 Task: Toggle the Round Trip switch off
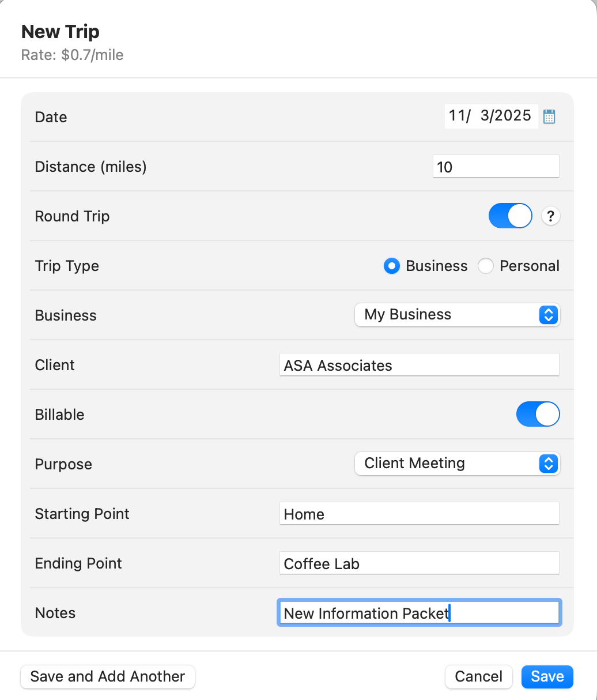[x=510, y=216]
